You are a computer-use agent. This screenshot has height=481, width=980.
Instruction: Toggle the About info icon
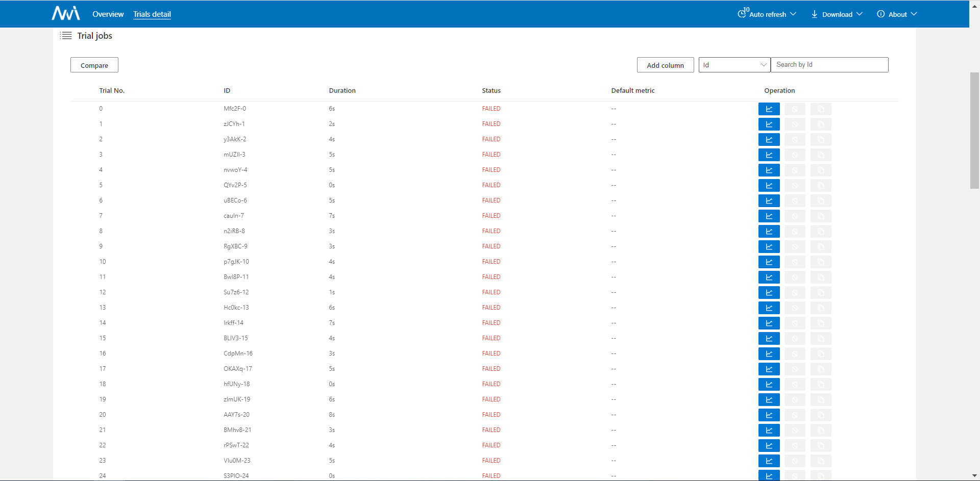pyautogui.click(x=880, y=14)
